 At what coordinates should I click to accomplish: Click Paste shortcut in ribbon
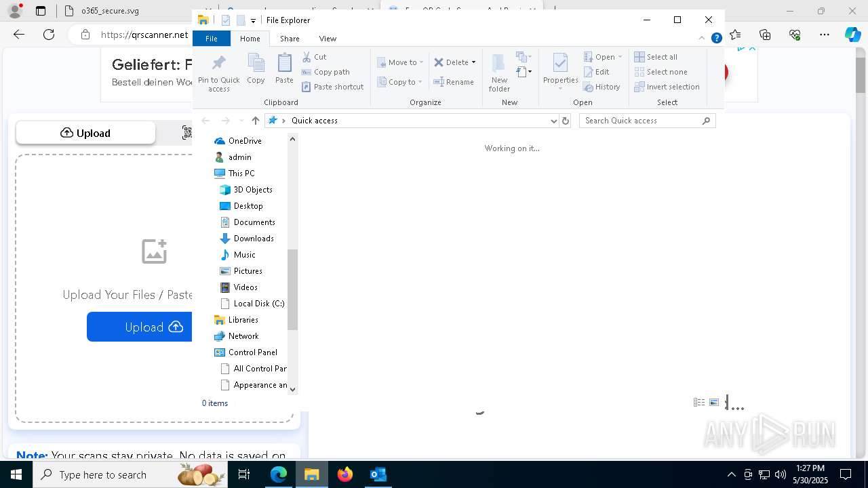[x=332, y=87]
